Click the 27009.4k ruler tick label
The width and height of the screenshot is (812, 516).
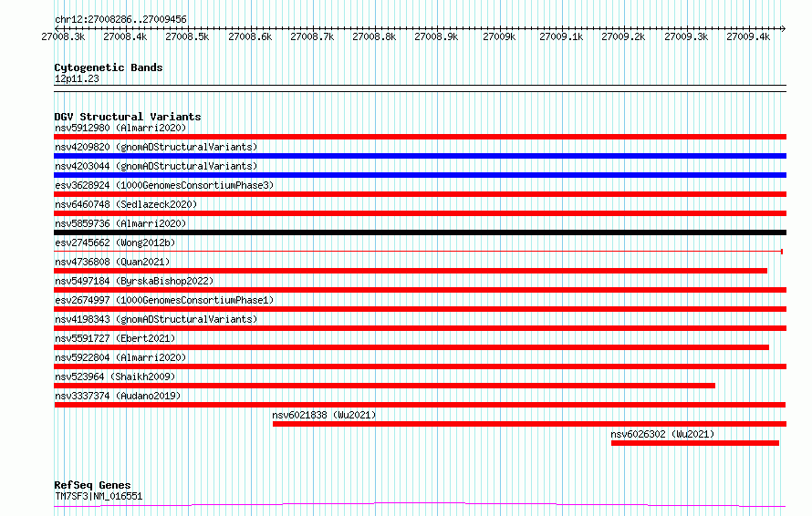click(x=748, y=37)
